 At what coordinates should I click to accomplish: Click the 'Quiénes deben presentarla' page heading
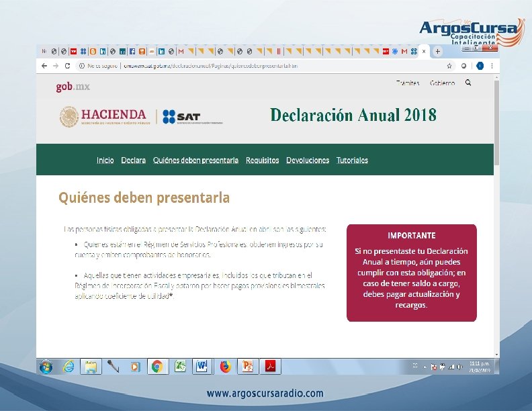(144, 197)
